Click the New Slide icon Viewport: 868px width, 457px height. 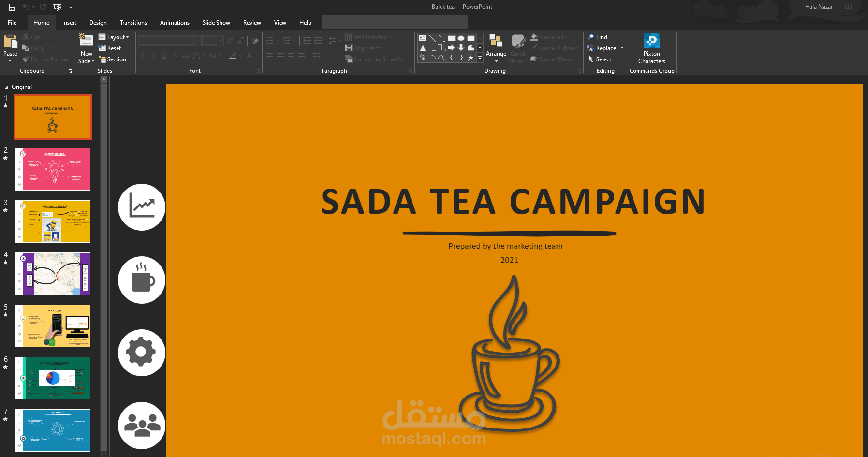(86, 41)
